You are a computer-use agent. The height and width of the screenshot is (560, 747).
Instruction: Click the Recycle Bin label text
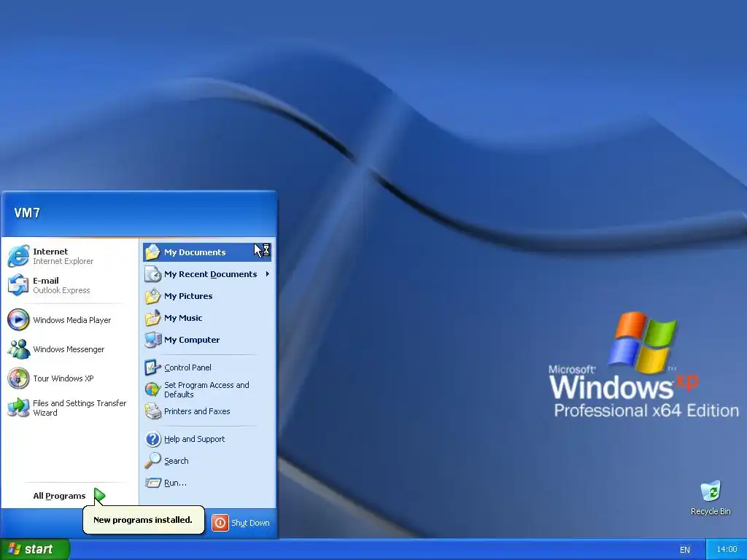pos(711,511)
